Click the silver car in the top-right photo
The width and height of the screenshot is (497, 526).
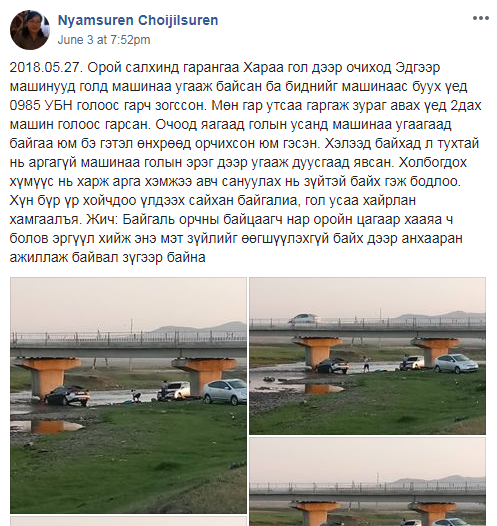[x=457, y=363]
